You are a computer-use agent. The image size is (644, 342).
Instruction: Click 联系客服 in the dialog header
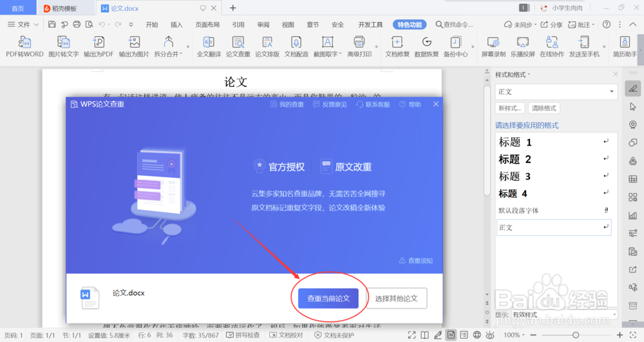373,104
